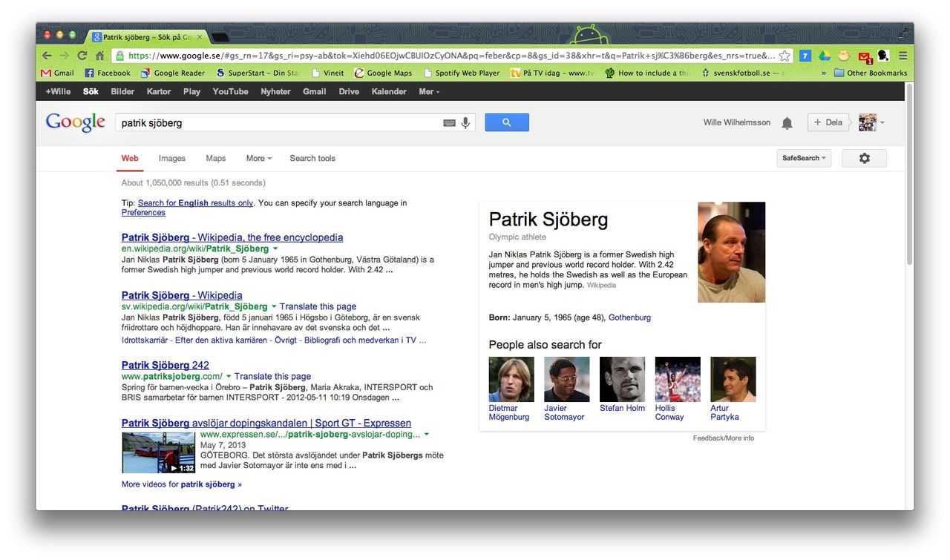Viewport: 950px width, 560px height.
Task: Bookmark this page with the star icon
Action: pos(784,56)
